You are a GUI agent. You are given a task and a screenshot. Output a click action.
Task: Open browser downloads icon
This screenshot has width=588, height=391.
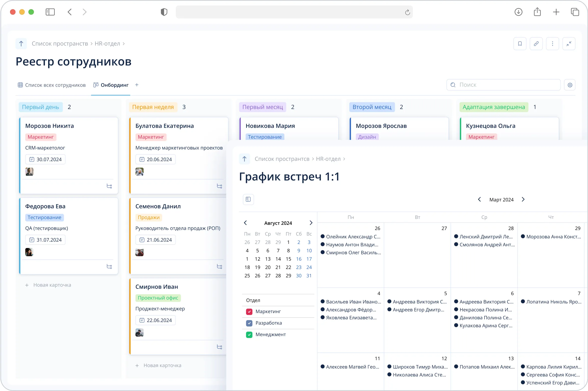pyautogui.click(x=518, y=12)
